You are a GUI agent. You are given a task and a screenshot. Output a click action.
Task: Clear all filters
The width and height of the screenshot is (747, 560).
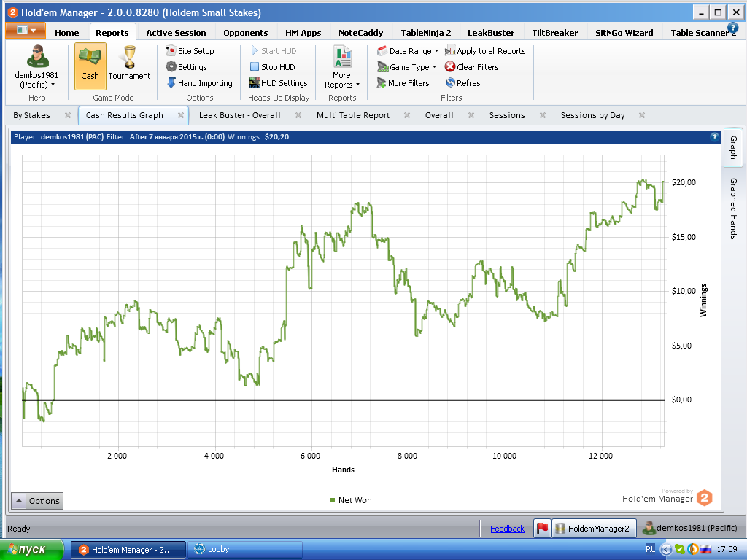coord(472,67)
